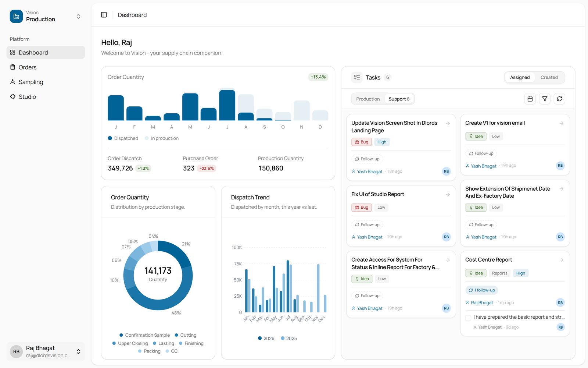Click the -23.6% Purchase Order badge
588x368 pixels.
[207, 169]
